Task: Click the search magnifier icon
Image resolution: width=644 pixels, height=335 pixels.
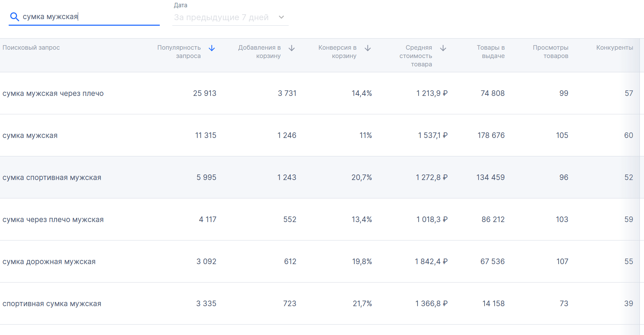Action: tap(14, 17)
